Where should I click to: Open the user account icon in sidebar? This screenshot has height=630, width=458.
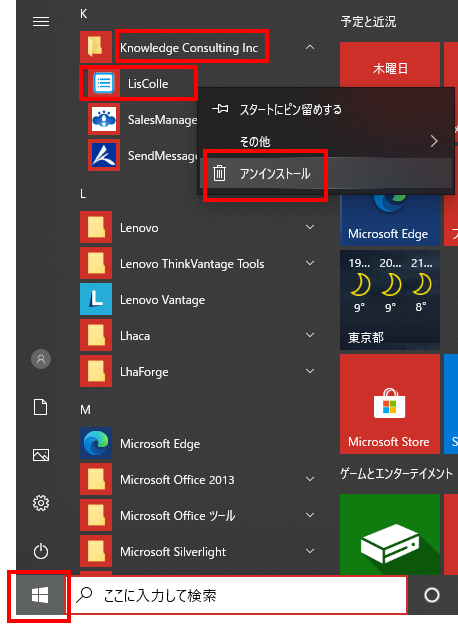(41, 359)
